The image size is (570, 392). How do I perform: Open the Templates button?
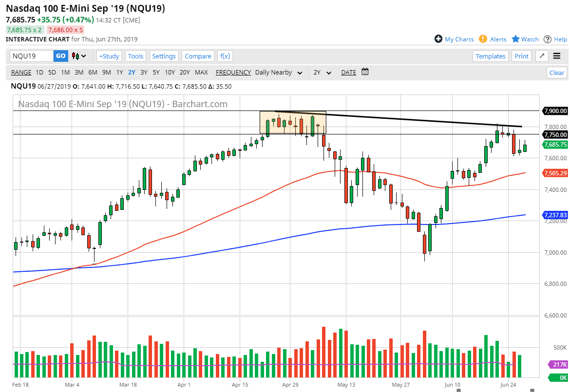pyautogui.click(x=491, y=56)
